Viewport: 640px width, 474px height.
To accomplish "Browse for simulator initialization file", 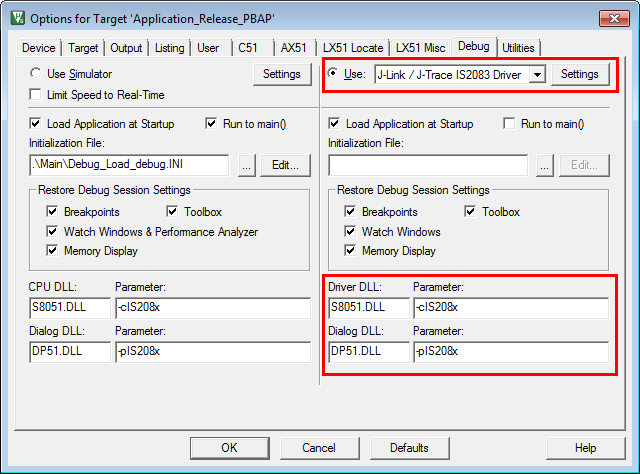I will coord(247,165).
